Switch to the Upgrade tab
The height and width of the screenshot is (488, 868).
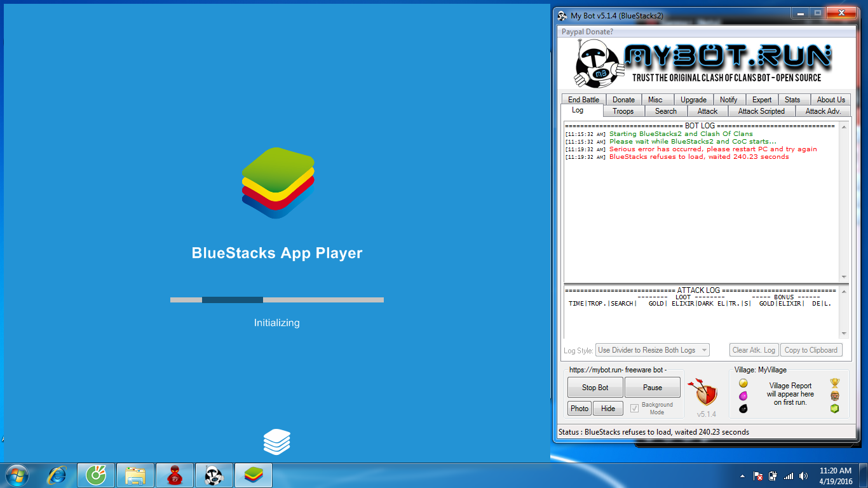(x=693, y=100)
